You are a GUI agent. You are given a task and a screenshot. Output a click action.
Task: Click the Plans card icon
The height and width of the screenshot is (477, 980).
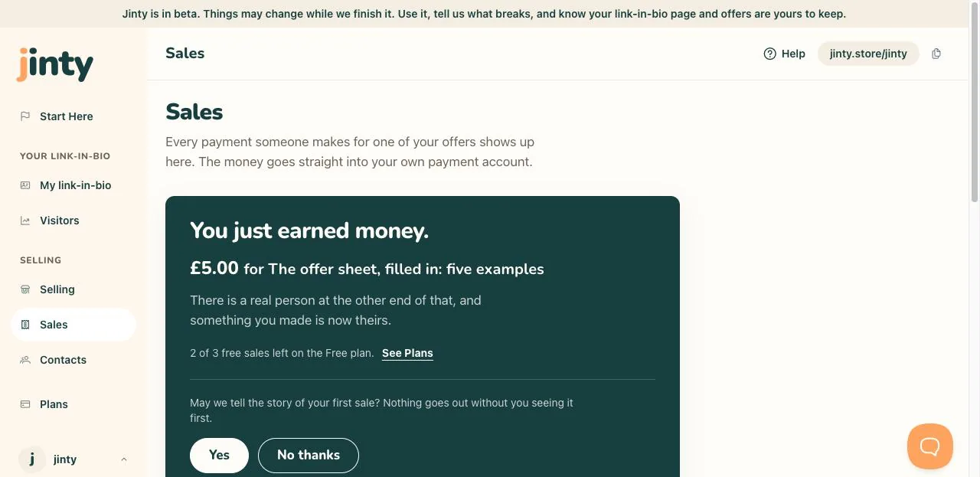click(25, 404)
